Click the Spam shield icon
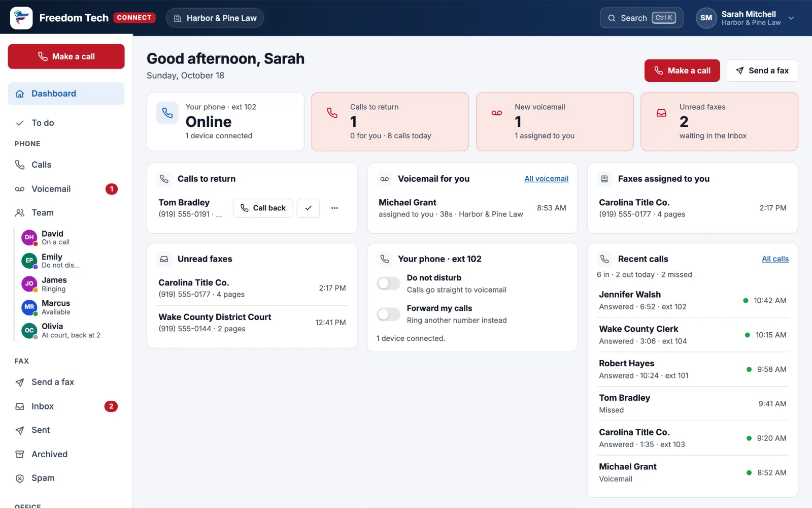Image resolution: width=812 pixels, height=508 pixels. point(20,478)
